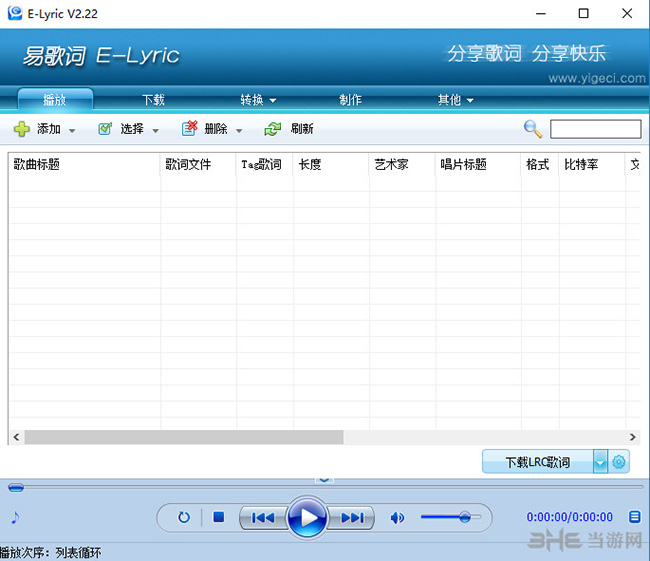Close the E-Lyric window

tap(627, 13)
